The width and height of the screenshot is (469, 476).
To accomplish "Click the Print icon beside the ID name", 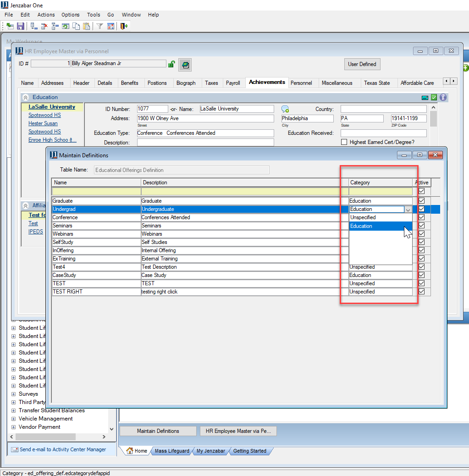I will [x=185, y=64].
